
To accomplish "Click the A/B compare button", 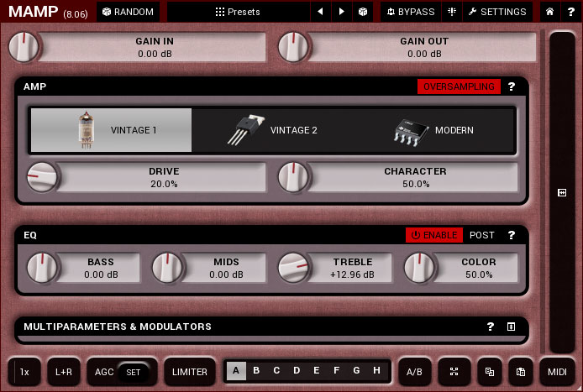I will point(415,372).
